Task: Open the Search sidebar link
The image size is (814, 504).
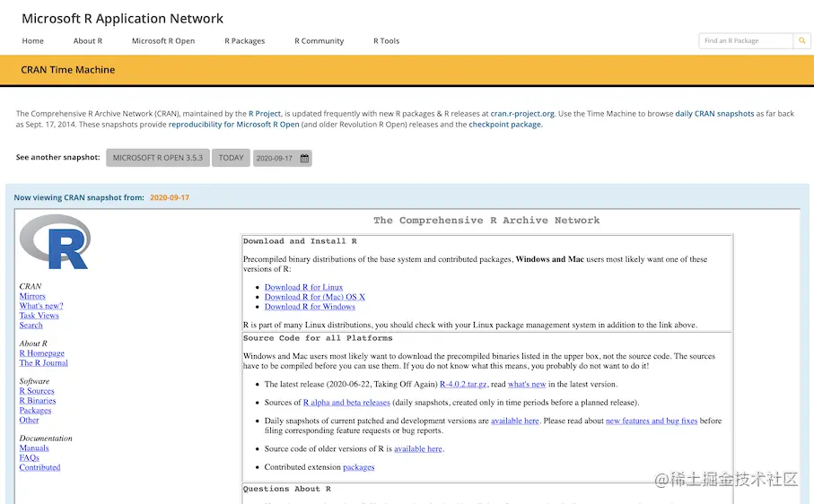Action: [x=31, y=326]
